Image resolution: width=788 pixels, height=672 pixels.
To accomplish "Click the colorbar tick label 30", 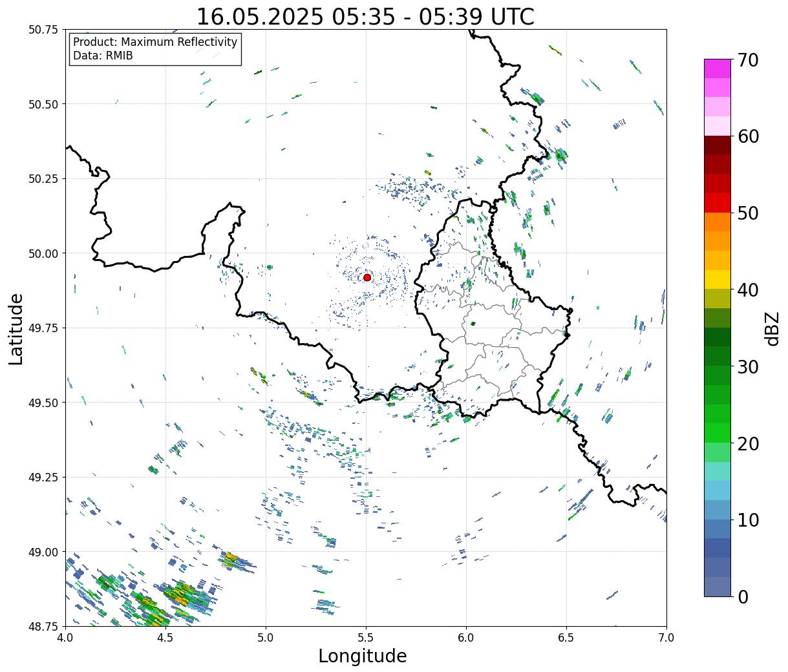I will (x=748, y=366).
